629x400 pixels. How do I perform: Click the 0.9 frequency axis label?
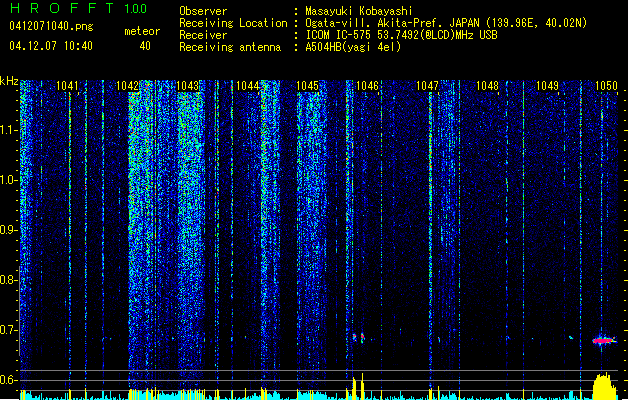[8, 230]
